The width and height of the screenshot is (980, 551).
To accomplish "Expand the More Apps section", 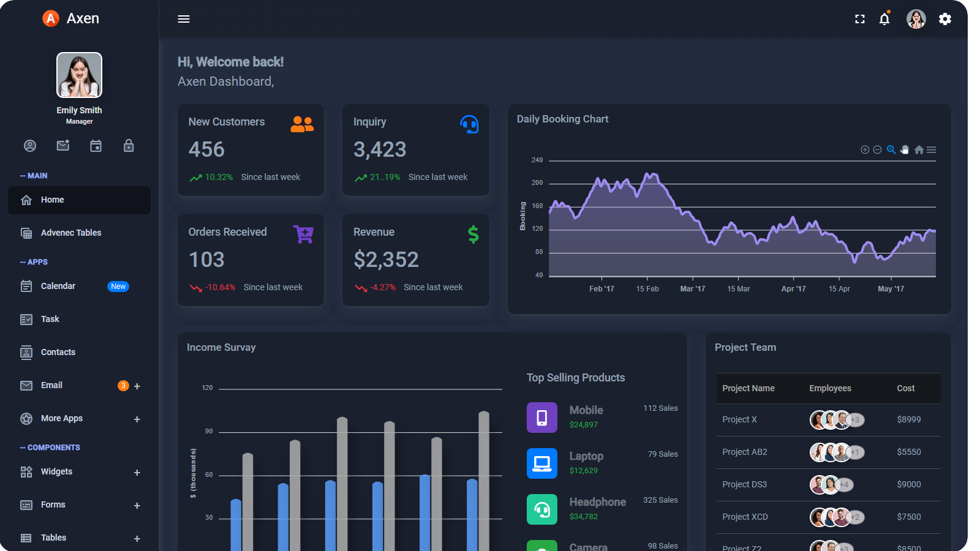I will pyautogui.click(x=61, y=418).
